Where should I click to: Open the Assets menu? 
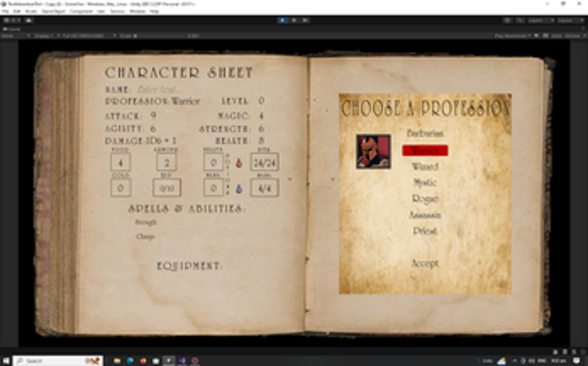31,11
